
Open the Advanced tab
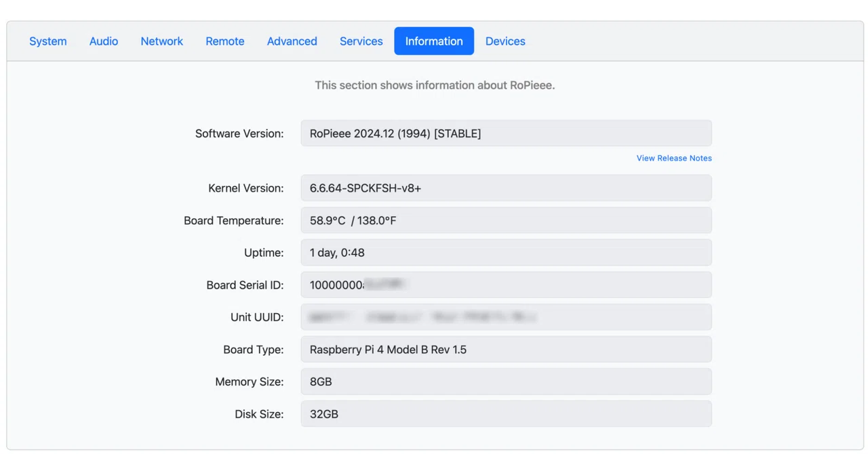[292, 41]
